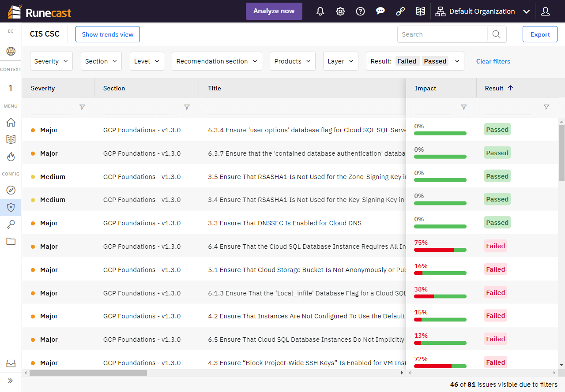Click the scroll down arrow of vertical scrollbar
The image size is (565, 392).
tap(561, 365)
